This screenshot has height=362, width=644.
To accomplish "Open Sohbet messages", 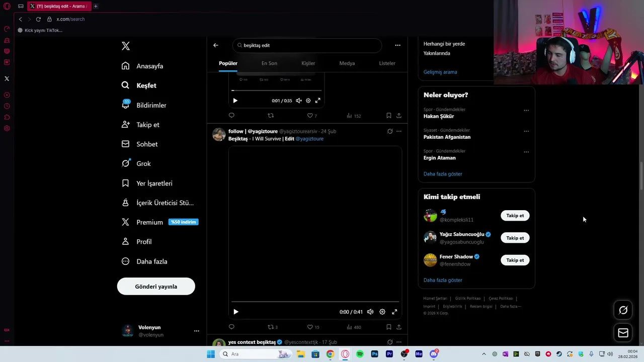I will pyautogui.click(x=140, y=144).
